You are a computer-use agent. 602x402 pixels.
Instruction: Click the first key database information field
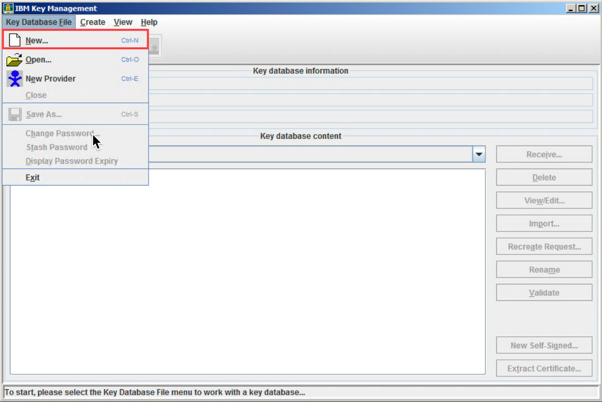370,83
